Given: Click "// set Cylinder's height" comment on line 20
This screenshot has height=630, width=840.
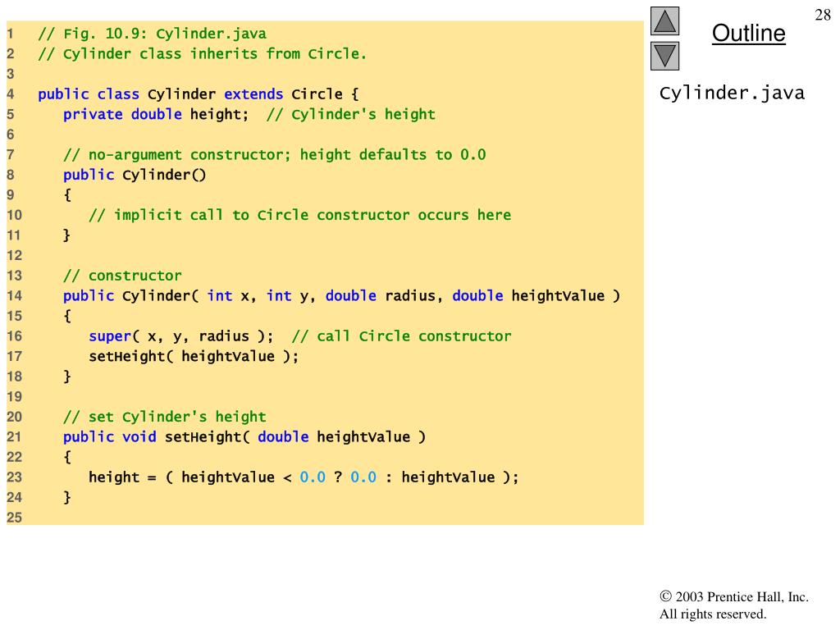Looking at the screenshot, I should pos(164,418).
